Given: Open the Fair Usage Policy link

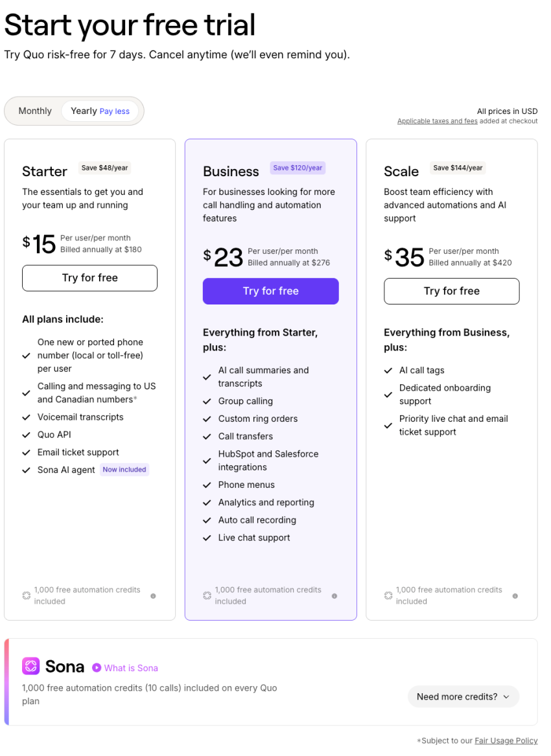Looking at the screenshot, I should pos(506,740).
